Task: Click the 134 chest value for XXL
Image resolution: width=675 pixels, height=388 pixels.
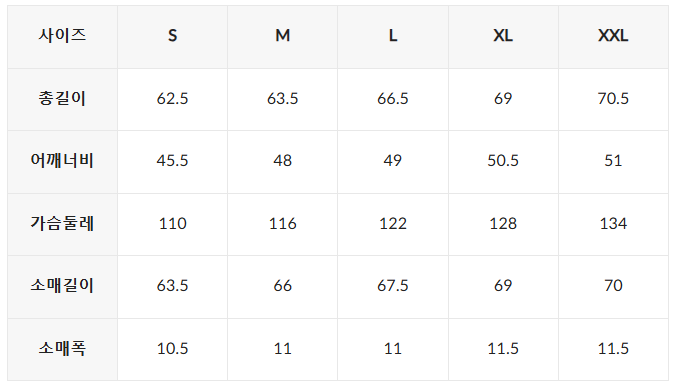Action: tap(613, 224)
